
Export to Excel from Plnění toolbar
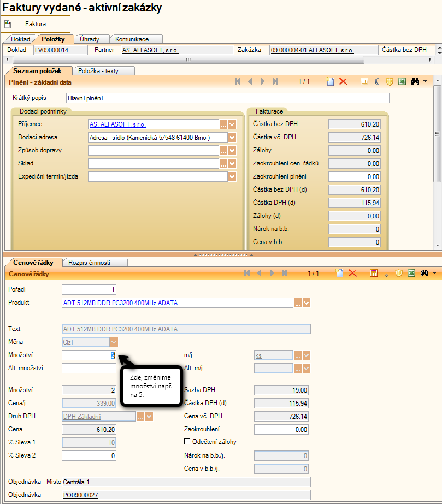point(402,81)
